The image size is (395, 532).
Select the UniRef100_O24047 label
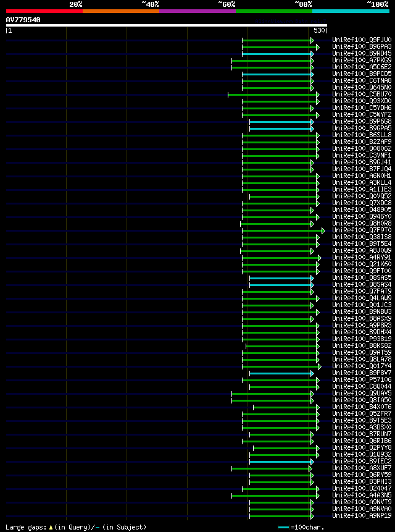coord(362,488)
